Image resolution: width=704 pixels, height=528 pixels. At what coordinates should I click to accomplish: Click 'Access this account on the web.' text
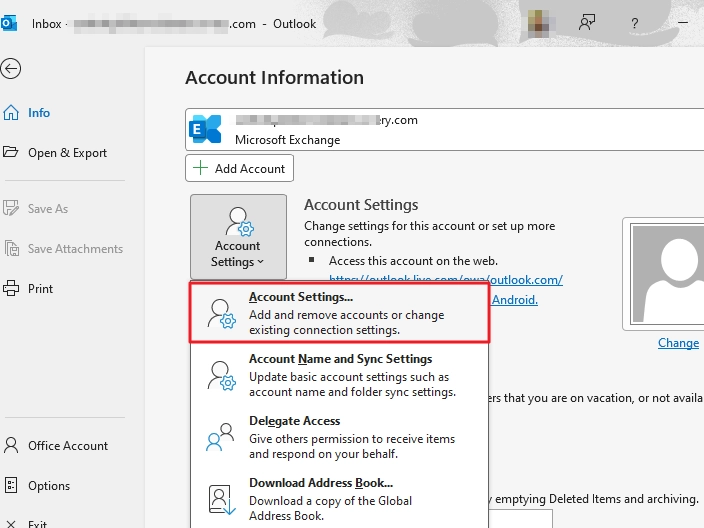413,261
